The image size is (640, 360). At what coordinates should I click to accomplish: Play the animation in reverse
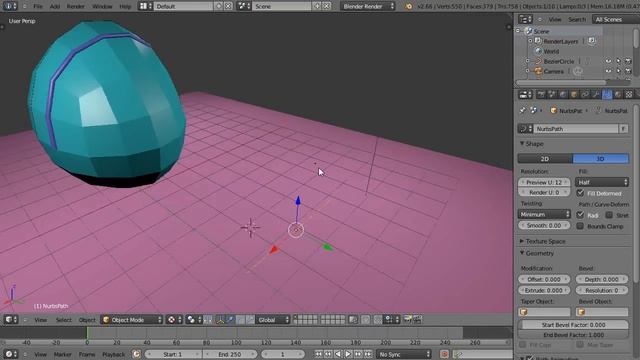(x=338, y=354)
